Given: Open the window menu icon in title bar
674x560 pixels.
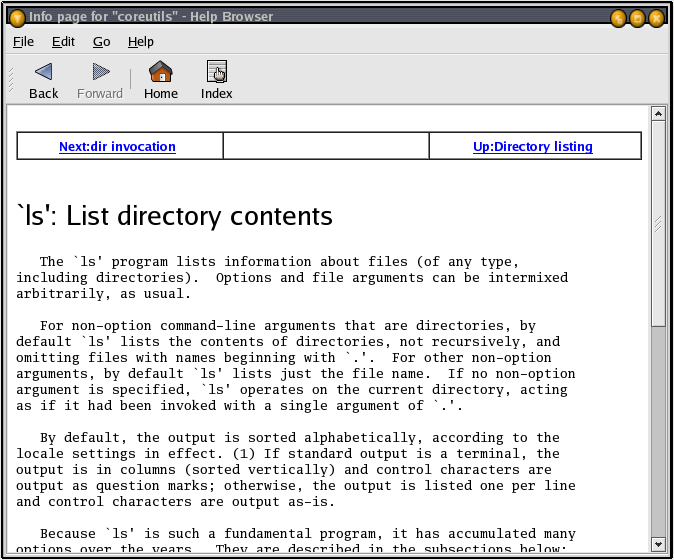Looking at the screenshot, I should [17, 18].
